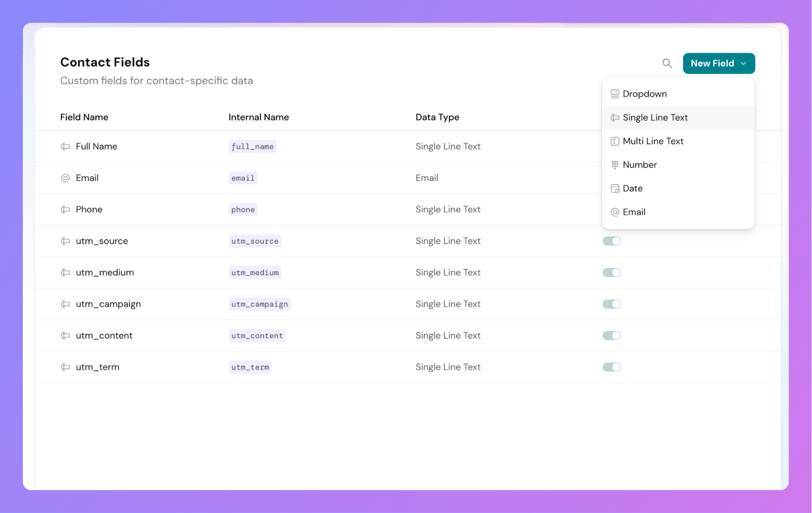Toggle the utm_campaign switch

611,304
